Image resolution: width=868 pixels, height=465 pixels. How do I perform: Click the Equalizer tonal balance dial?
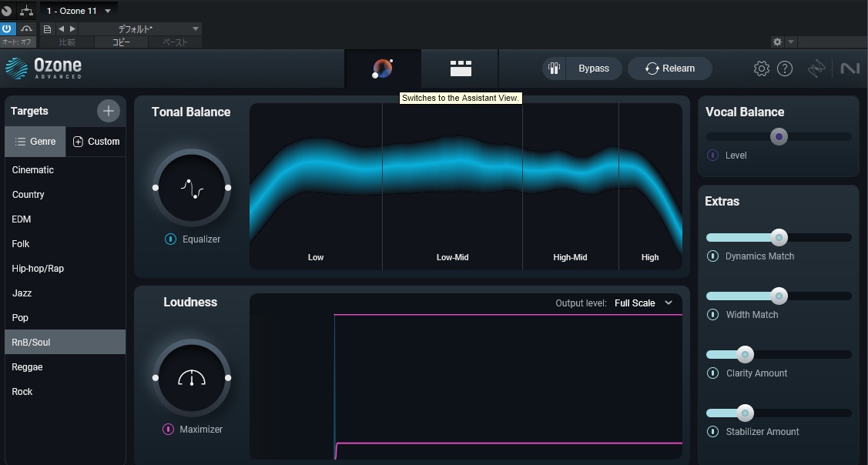click(192, 188)
